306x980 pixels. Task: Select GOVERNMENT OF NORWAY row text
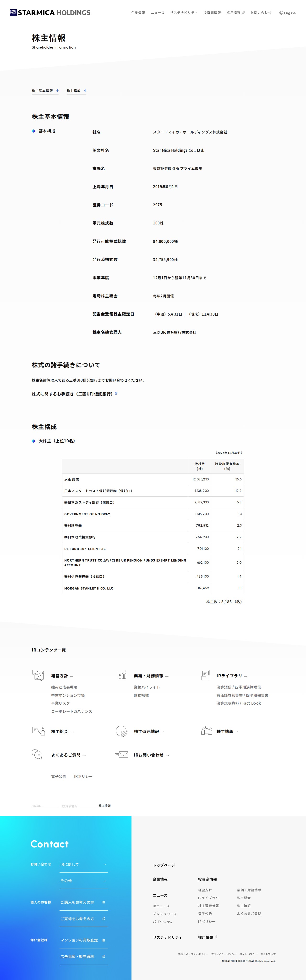pyautogui.click(x=87, y=514)
